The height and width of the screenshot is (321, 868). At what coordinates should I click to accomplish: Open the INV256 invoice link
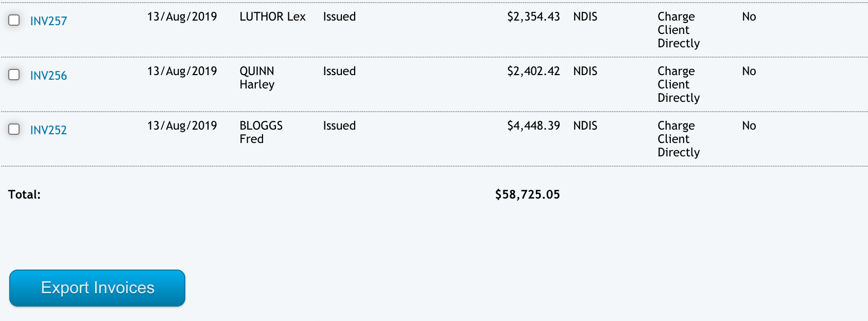coord(48,76)
